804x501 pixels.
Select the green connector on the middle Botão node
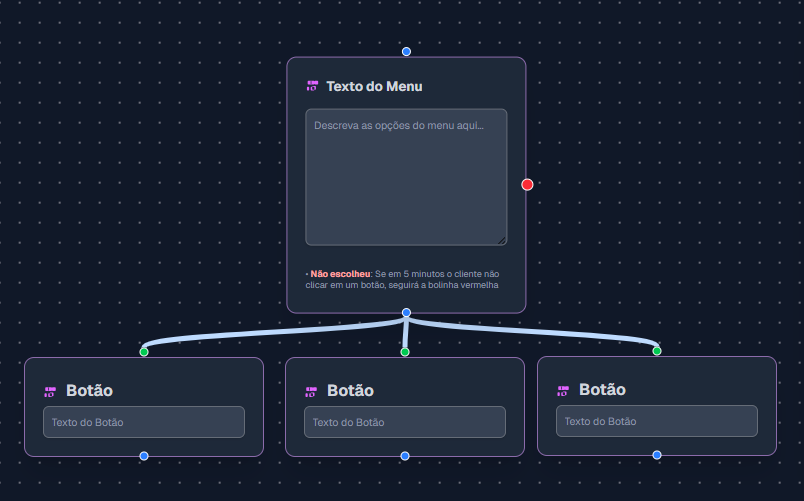(x=405, y=352)
